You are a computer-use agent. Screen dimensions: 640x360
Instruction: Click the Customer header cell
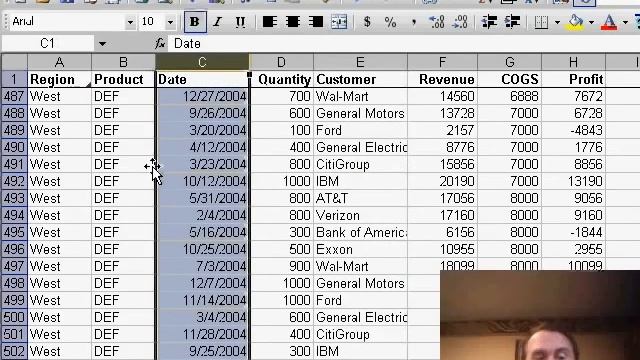360,79
